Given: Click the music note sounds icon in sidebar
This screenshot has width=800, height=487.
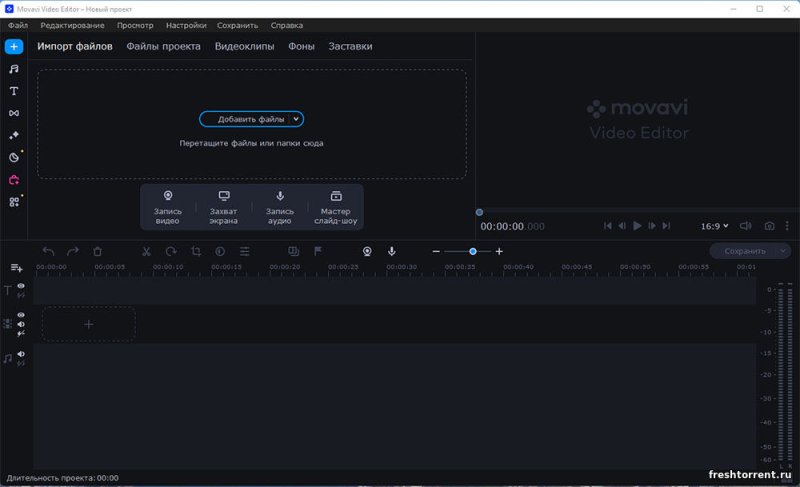Looking at the screenshot, I should [14, 69].
